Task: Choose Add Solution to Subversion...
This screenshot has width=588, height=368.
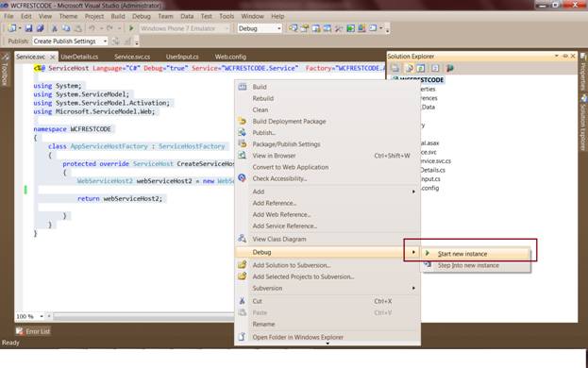Action: (x=292, y=265)
